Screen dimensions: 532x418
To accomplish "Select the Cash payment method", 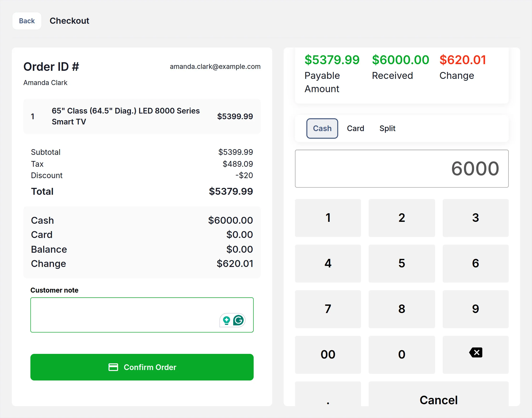I will coord(322,128).
